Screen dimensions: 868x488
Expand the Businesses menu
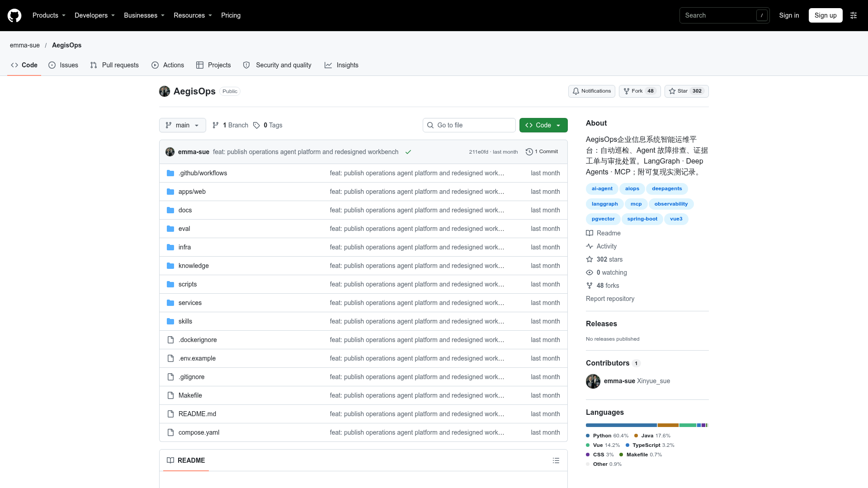(x=144, y=15)
